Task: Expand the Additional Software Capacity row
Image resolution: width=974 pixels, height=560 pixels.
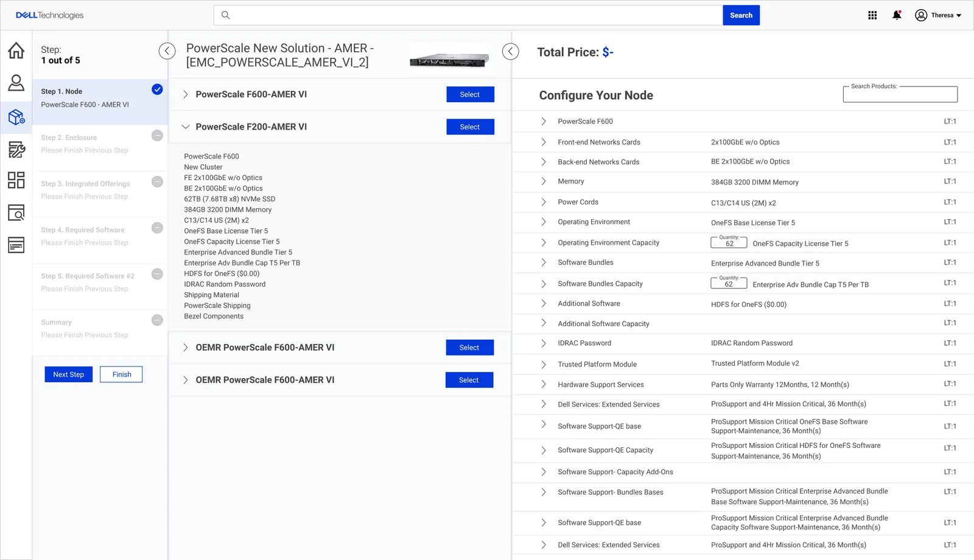Action: (x=544, y=324)
